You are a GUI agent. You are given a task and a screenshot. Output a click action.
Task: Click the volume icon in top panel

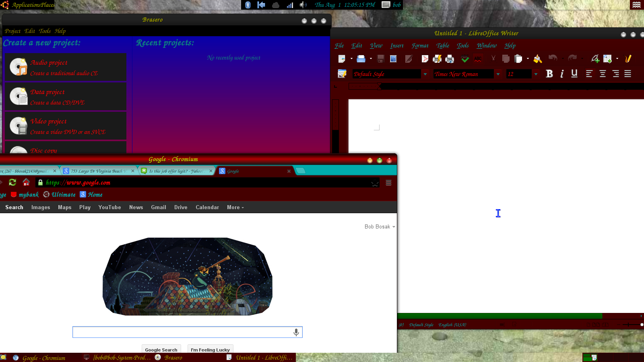(303, 5)
